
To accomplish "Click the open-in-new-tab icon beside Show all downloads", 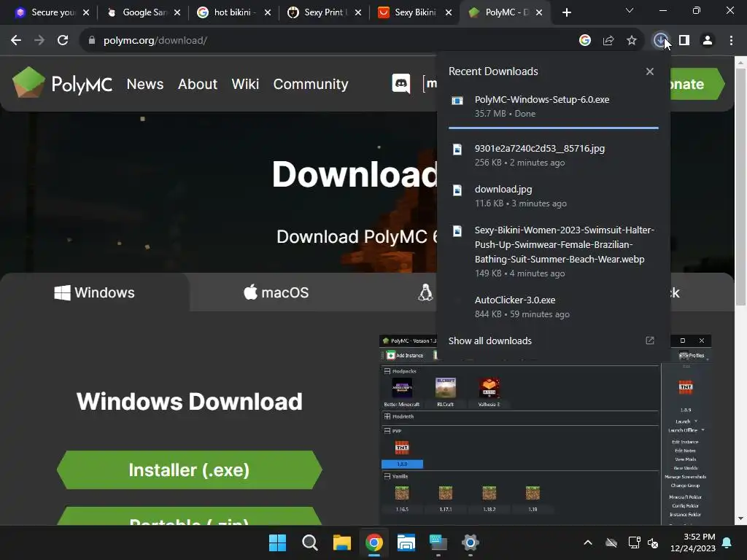I will [650, 341].
